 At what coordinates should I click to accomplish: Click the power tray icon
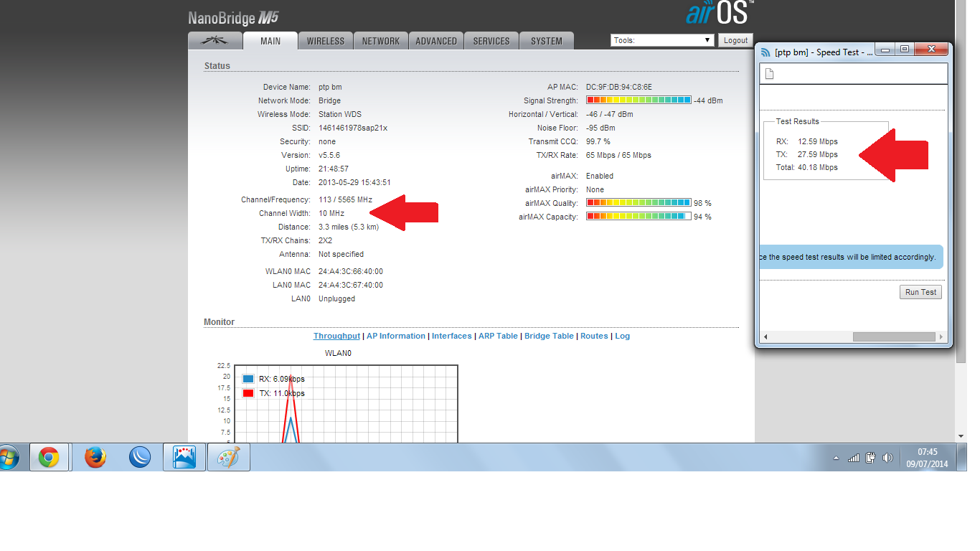(872, 458)
